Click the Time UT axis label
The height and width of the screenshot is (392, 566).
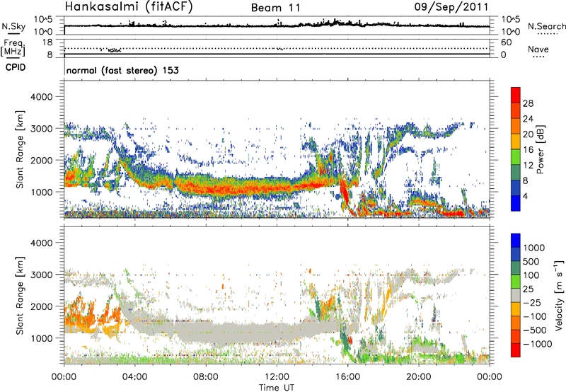tap(277, 388)
